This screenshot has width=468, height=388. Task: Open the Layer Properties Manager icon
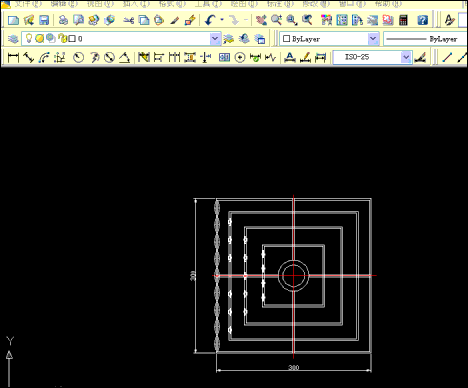[13, 39]
